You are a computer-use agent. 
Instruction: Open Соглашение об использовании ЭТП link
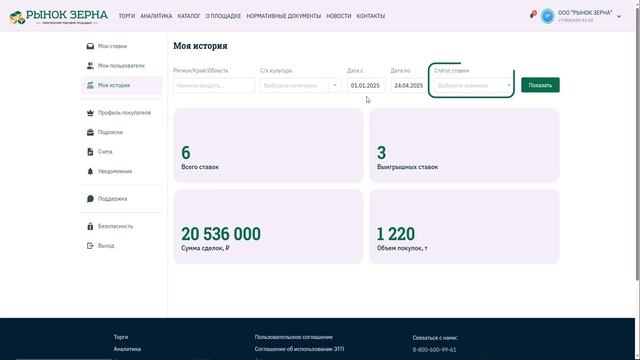(299, 349)
